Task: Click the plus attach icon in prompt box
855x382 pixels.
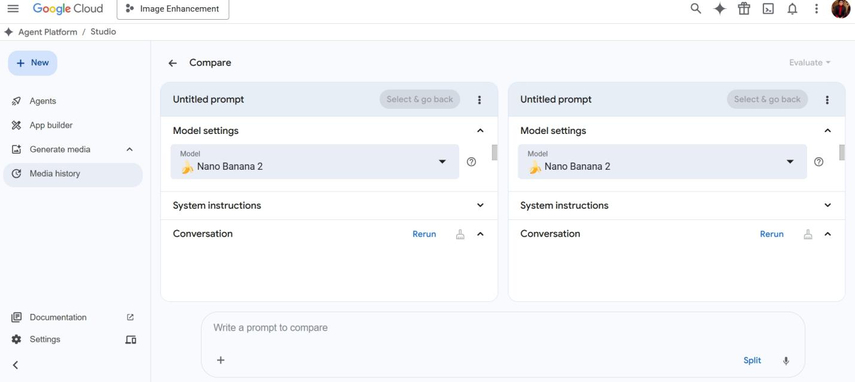Action: pyautogui.click(x=221, y=360)
